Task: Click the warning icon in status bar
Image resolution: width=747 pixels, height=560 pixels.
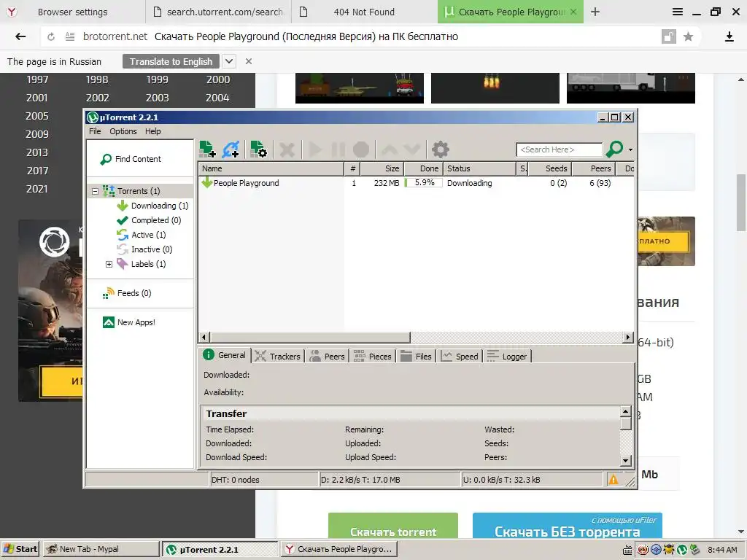Action: pyautogui.click(x=614, y=480)
